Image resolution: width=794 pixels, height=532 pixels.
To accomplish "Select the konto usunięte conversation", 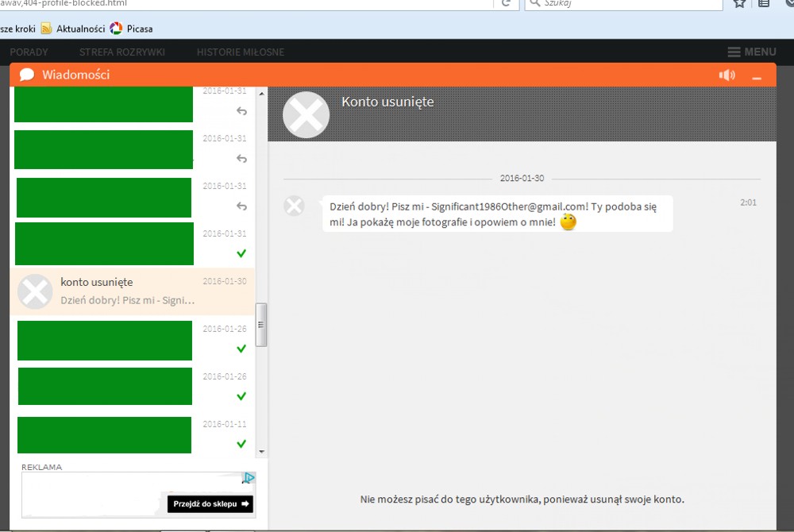I will pos(131,291).
